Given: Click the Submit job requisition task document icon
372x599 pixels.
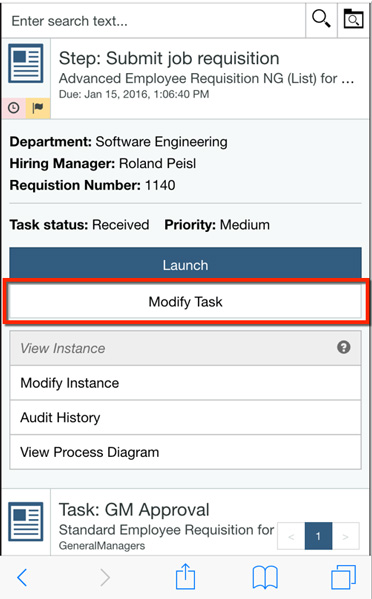Looking at the screenshot, I should point(26,63).
